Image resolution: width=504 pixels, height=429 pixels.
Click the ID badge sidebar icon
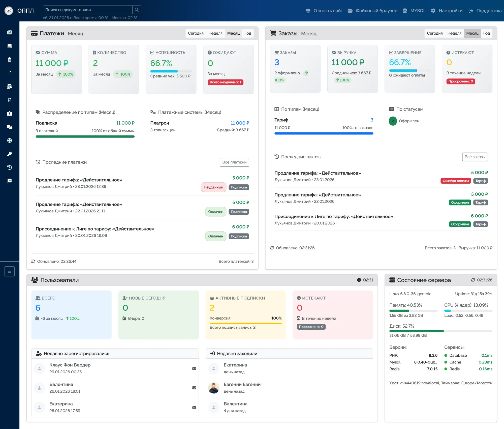tap(10, 113)
